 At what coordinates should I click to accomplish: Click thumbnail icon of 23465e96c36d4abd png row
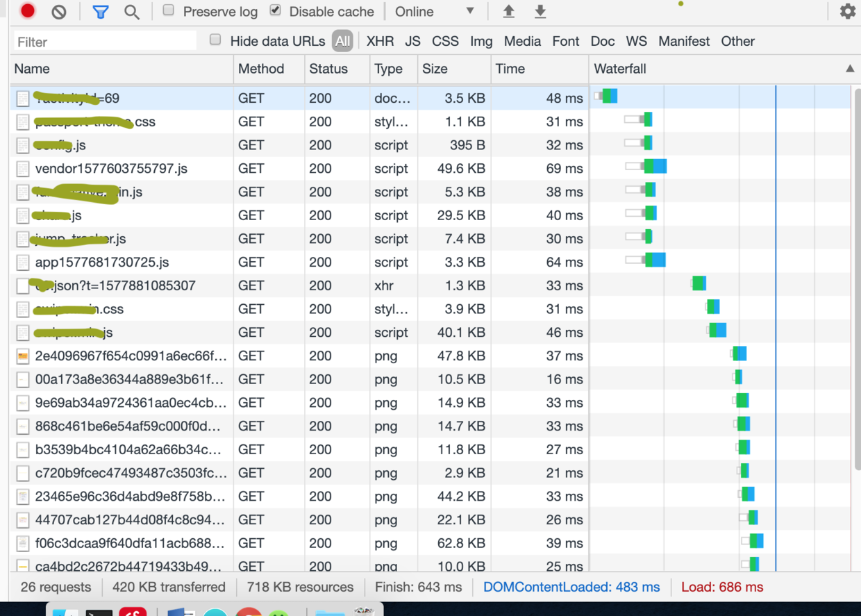(23, 497)
